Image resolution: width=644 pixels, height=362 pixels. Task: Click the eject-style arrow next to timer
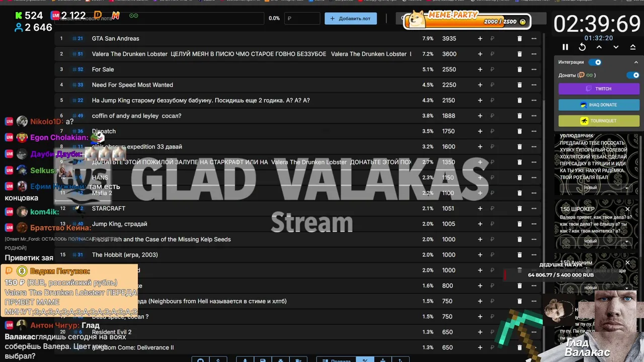pos(633,47)
